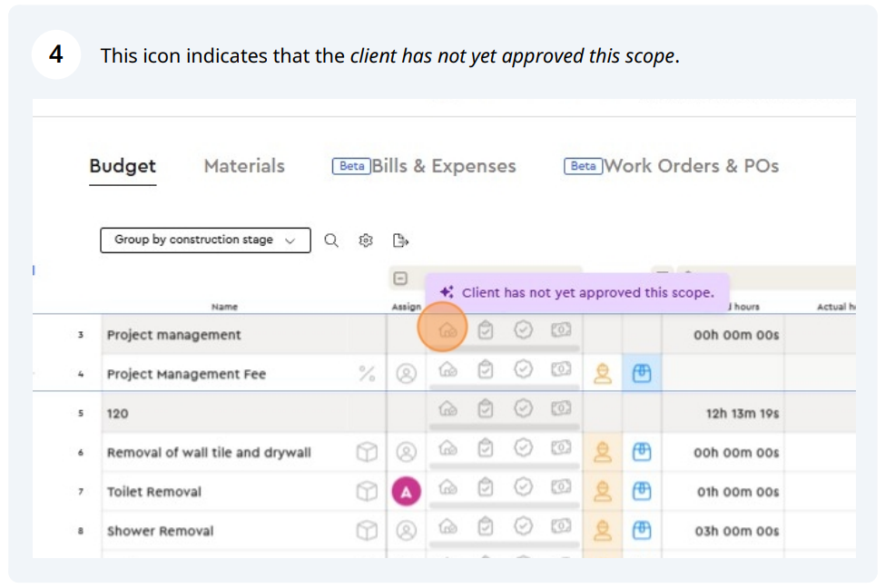The image size is (885, 588).
Task: Click percent icon on Project Management Fee row
Action: tap(367, 374)
